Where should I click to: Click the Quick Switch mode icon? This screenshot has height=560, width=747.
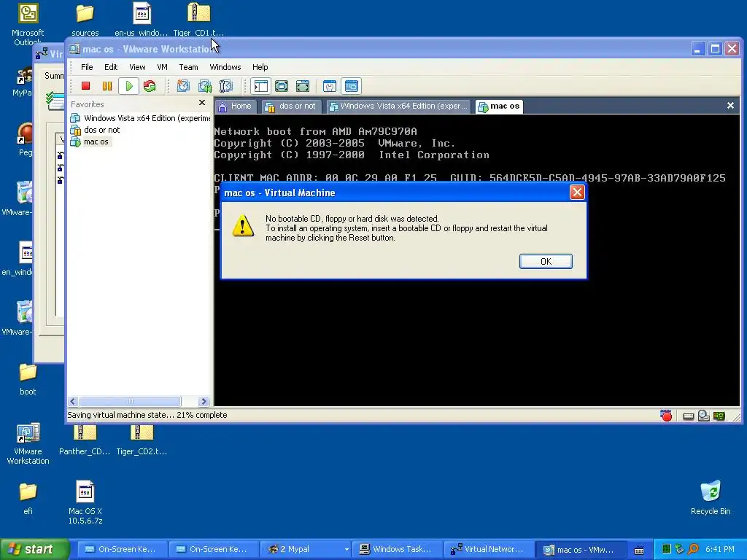click(x=282, y=86)
